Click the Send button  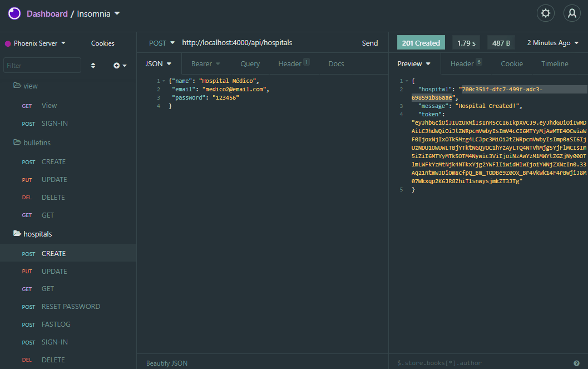click(369, 43)
